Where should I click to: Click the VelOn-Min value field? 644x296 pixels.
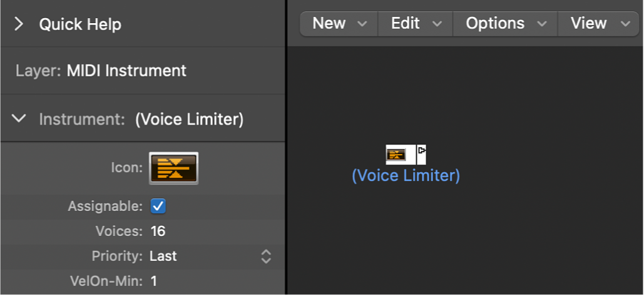[154, 281]
